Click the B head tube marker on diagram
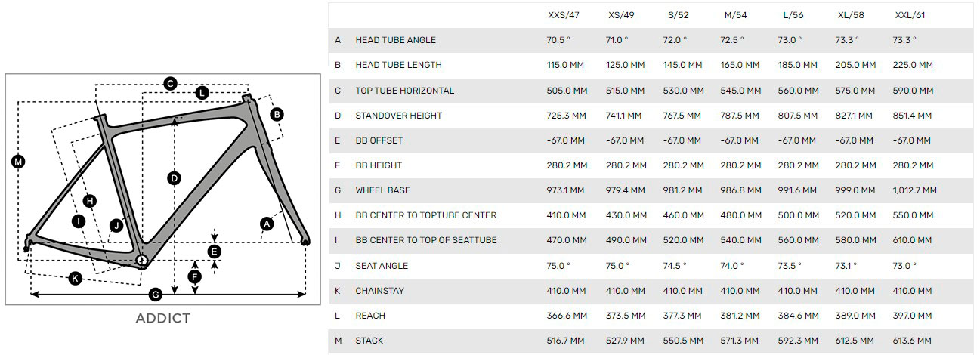The width and height of the screenshot is (980, 355). 277,114
